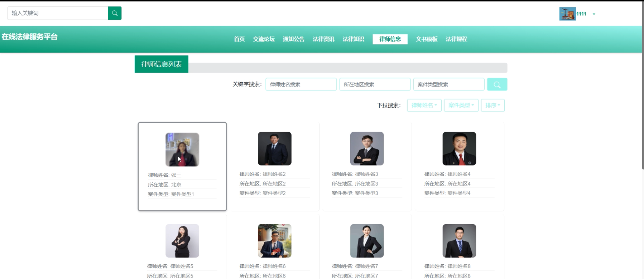Click the text 案件类型: 案件类型2
The height and width of the screenshot is (279, 644).
point(263,193)
